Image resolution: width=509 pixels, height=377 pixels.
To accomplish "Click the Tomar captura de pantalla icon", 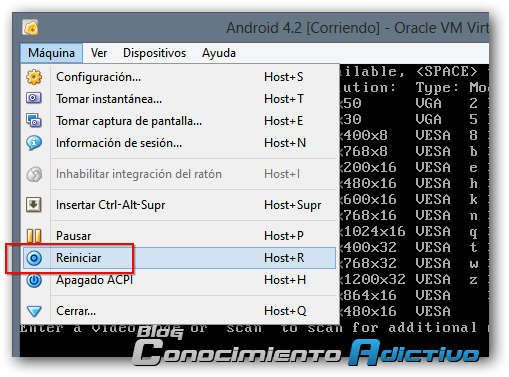I will [x=34, y=120].
